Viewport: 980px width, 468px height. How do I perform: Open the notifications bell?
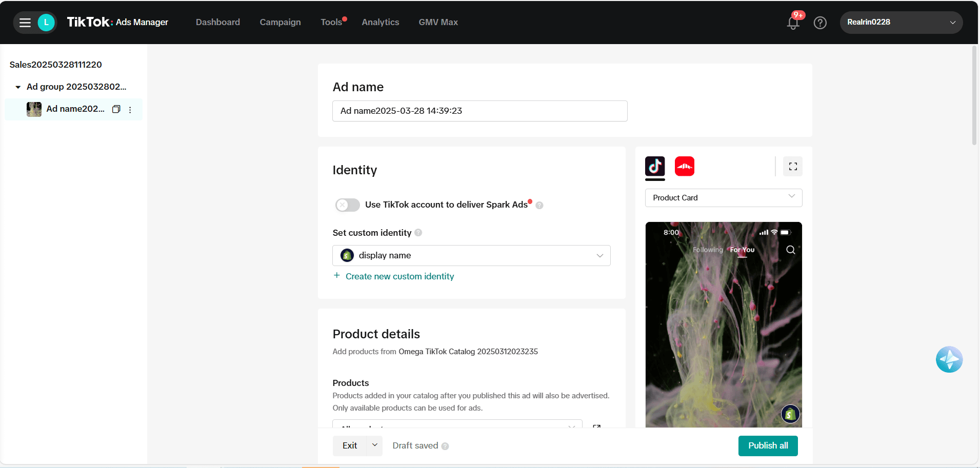(x=793, y=23)
